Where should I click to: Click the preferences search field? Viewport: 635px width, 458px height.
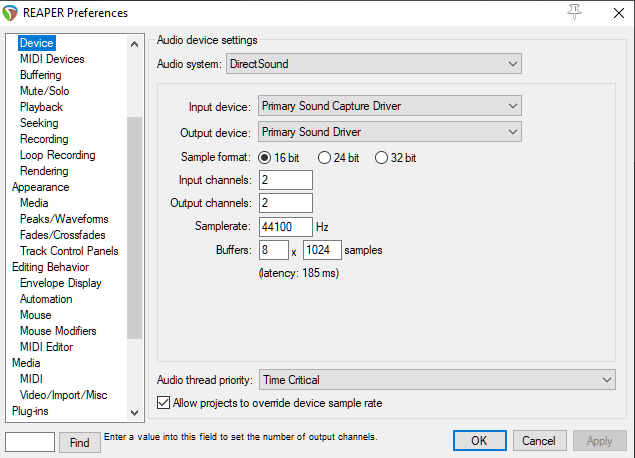[30, 442]
